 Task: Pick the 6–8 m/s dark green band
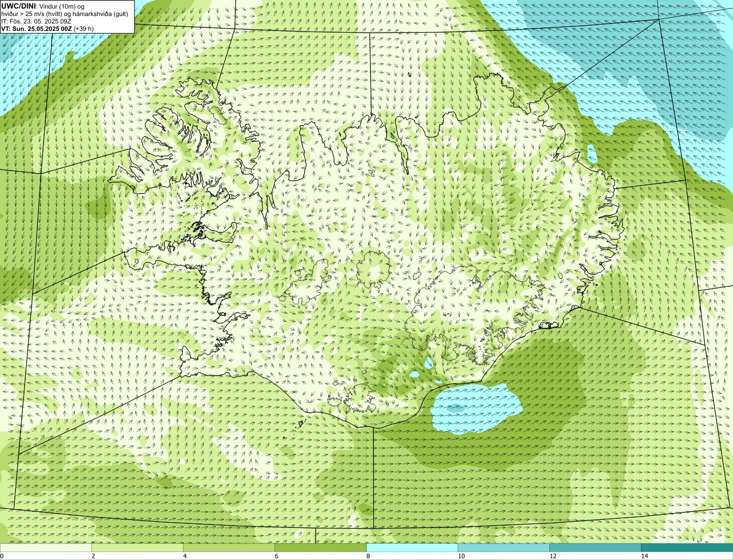321,547
